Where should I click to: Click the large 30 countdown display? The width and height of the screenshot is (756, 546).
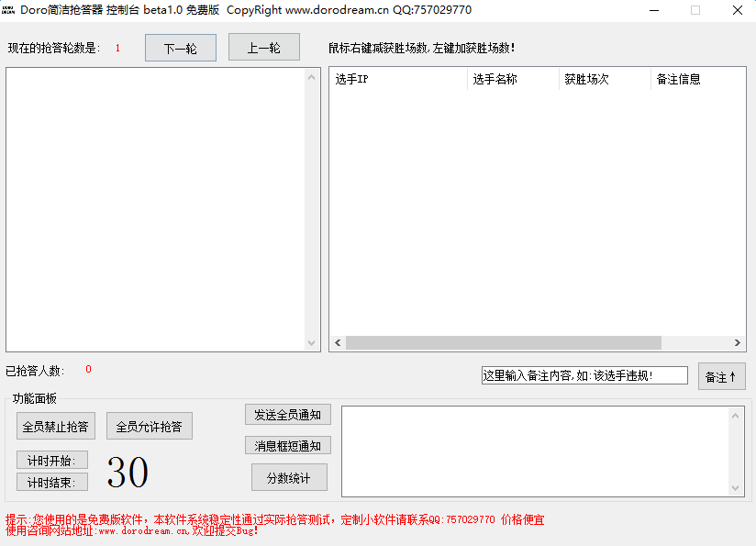click(x=128, y=471)
